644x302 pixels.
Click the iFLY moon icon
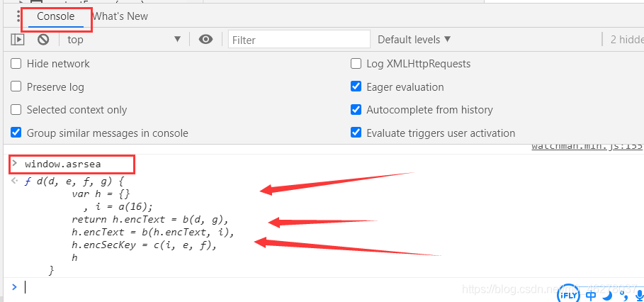tap(609, 295)
